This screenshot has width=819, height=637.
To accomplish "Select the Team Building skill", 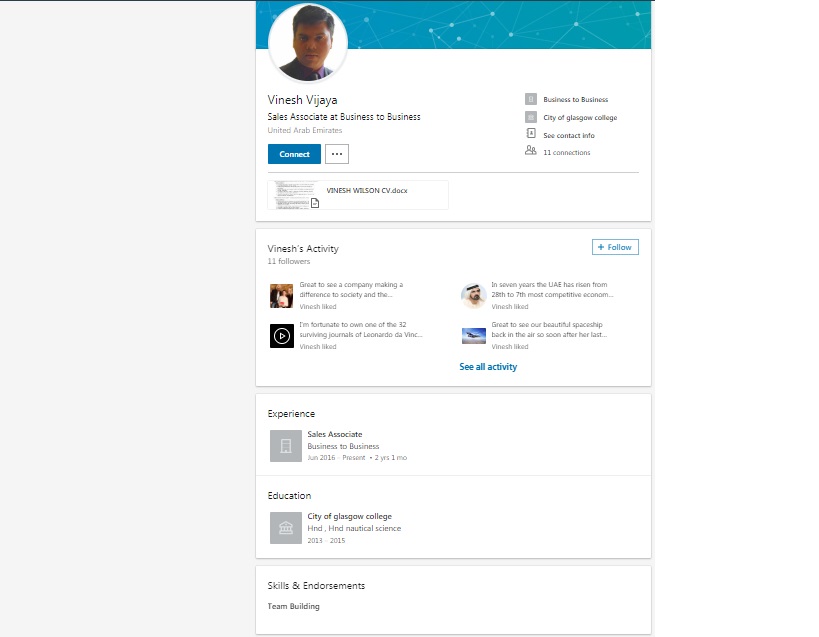I will pos(294,606).
